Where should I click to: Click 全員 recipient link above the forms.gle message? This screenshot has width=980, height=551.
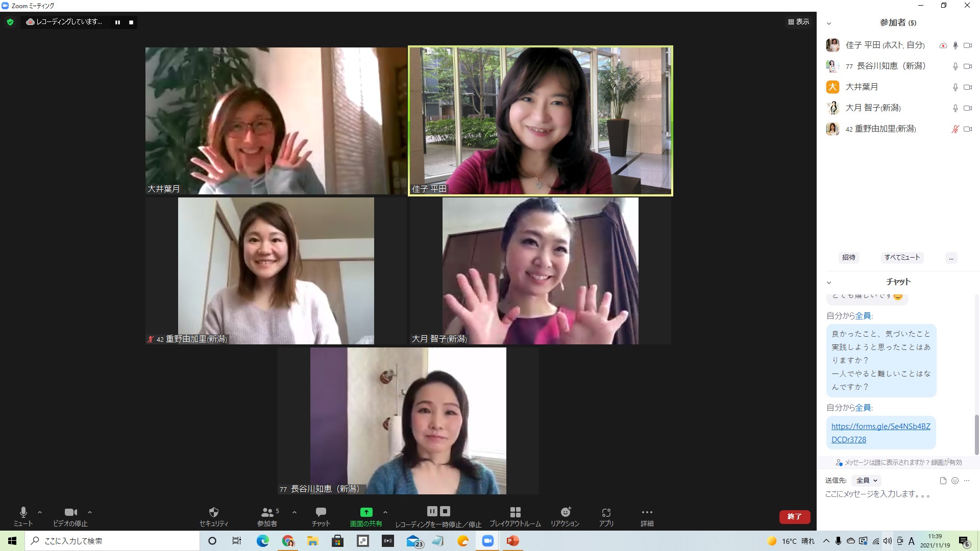(863, 408)
